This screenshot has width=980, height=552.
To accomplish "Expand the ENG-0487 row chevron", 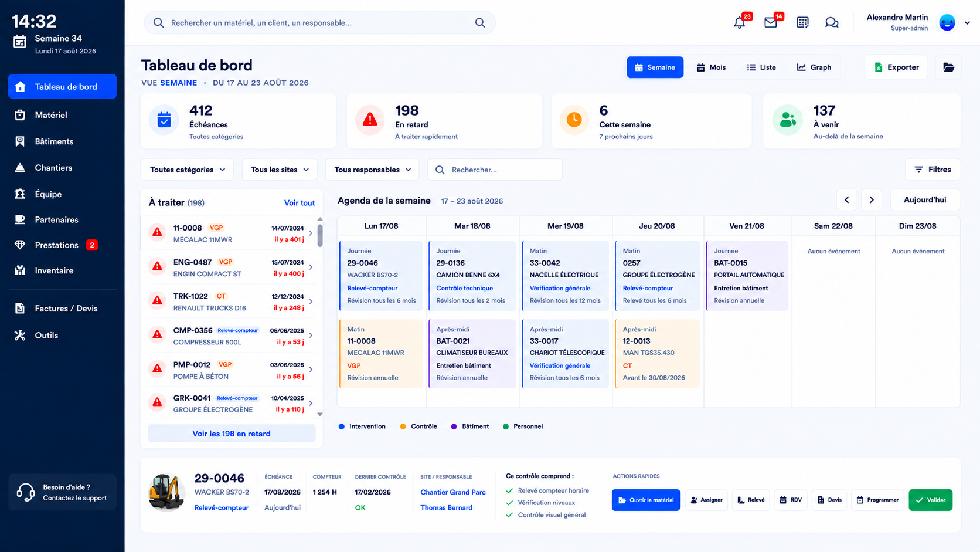I will click(311, 267).
